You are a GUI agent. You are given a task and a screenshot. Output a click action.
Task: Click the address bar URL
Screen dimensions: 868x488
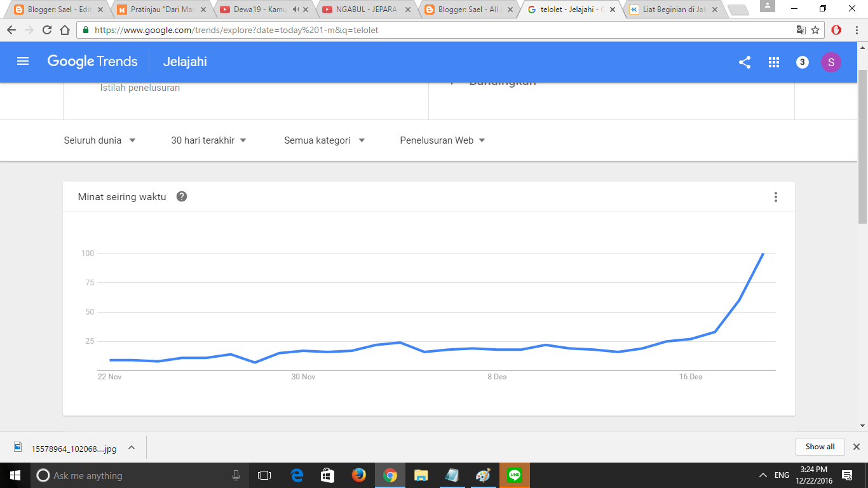coord(236,30)
